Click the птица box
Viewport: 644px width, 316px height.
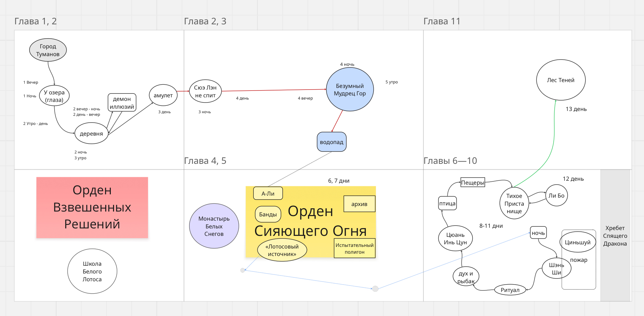coord(447,203)
